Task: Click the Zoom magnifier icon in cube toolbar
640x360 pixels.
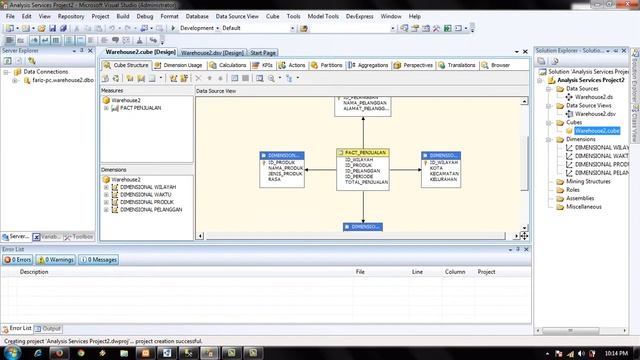Action: point(271,78)
